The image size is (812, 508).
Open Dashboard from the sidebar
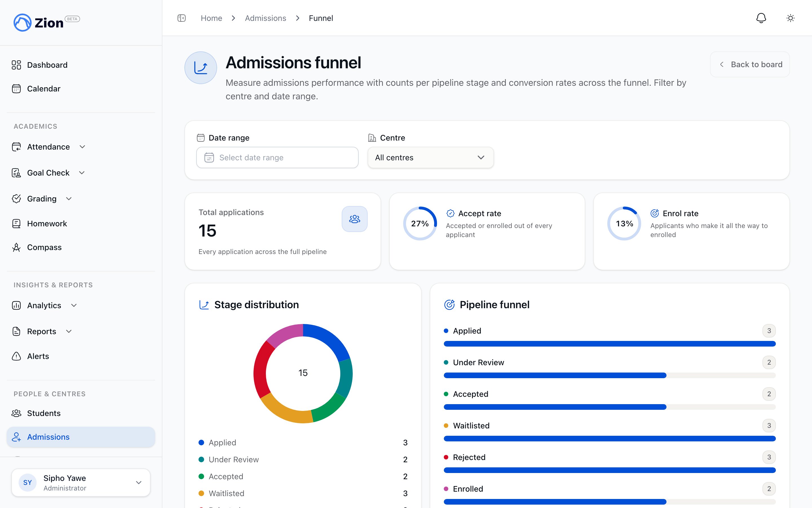(x=81, y=65)
